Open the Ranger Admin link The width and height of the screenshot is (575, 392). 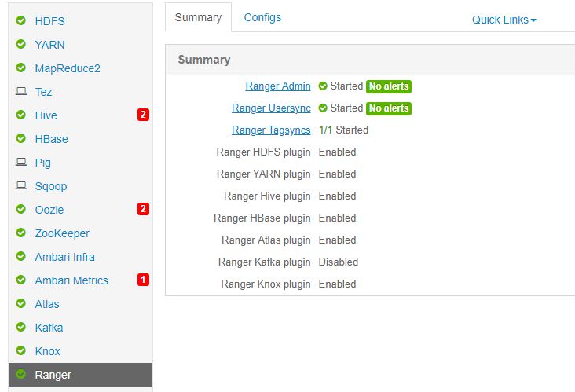(278, 86)
